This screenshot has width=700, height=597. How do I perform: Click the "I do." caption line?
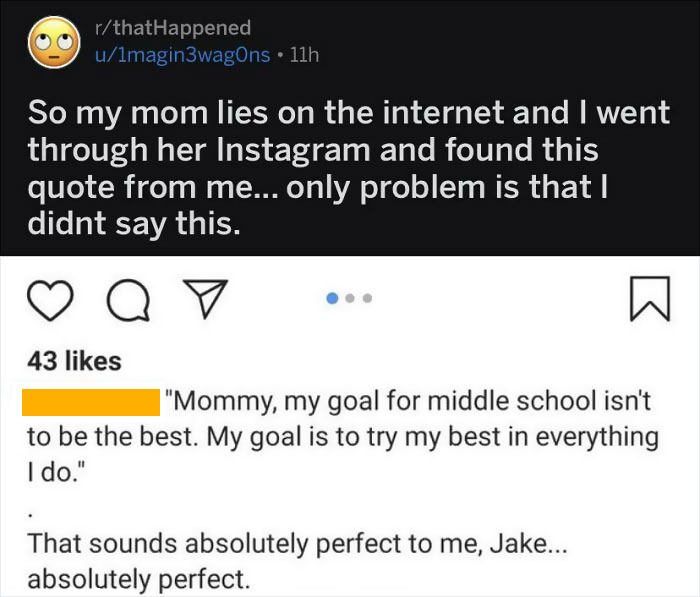pos(52,471)
